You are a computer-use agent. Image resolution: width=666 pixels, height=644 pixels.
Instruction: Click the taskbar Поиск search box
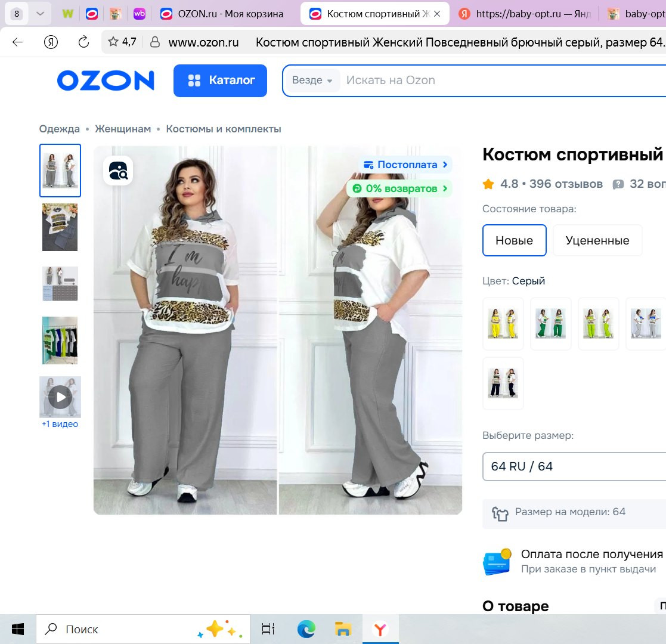pyautogui.click(x=143, y=629)
